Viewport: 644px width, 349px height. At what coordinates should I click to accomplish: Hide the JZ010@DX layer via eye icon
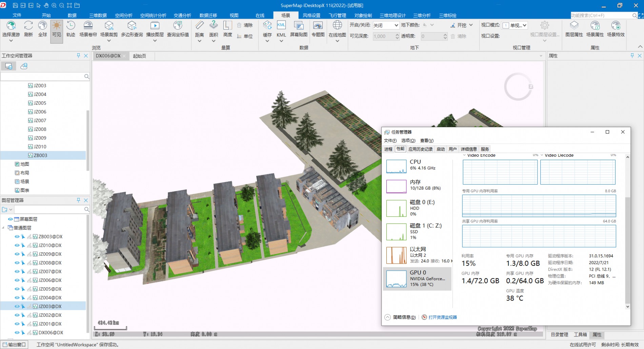pos(17,246)
